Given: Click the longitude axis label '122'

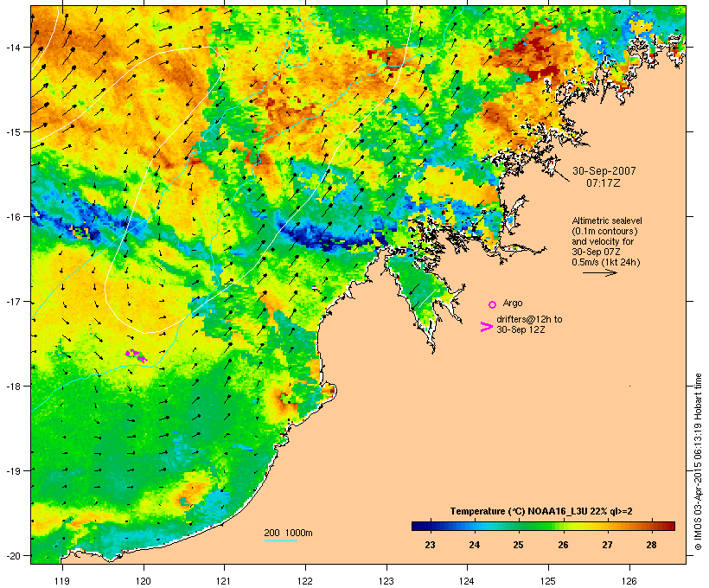Looking at the screenshot, I should coord(305,581).
